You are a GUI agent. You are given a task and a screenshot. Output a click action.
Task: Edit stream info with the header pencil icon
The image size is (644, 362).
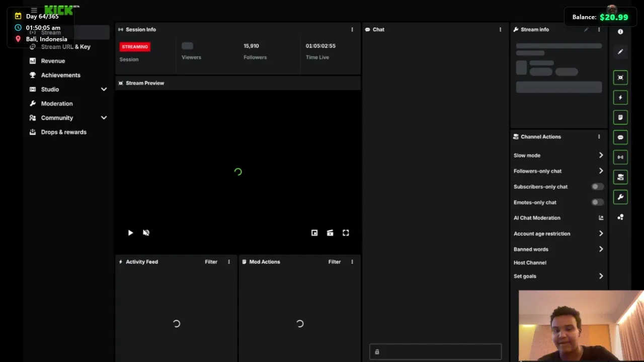[586, 30]
